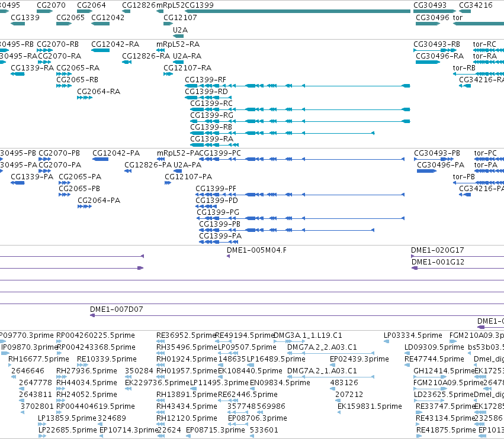Select protein CG12826-PA label

[148, 165]
